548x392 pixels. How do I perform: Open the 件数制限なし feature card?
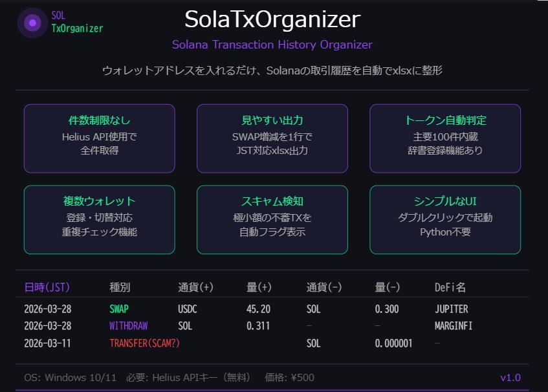click(x=99, y=138)
